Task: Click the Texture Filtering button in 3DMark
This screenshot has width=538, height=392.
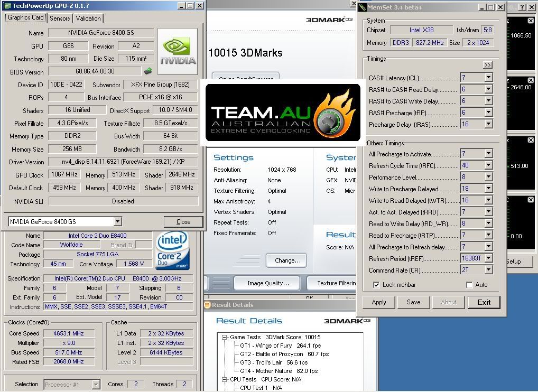Action: click(x=331, y=283)
